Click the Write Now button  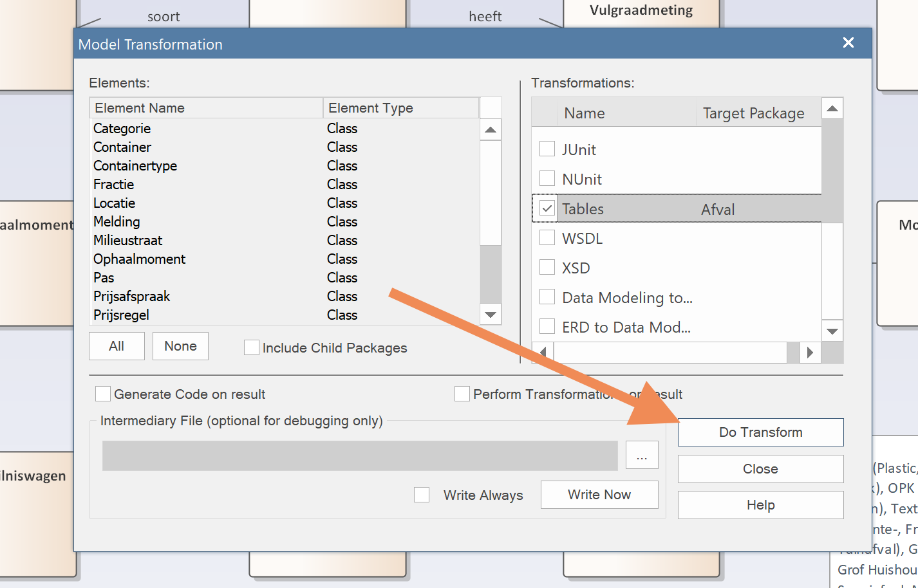pos(599,495)
